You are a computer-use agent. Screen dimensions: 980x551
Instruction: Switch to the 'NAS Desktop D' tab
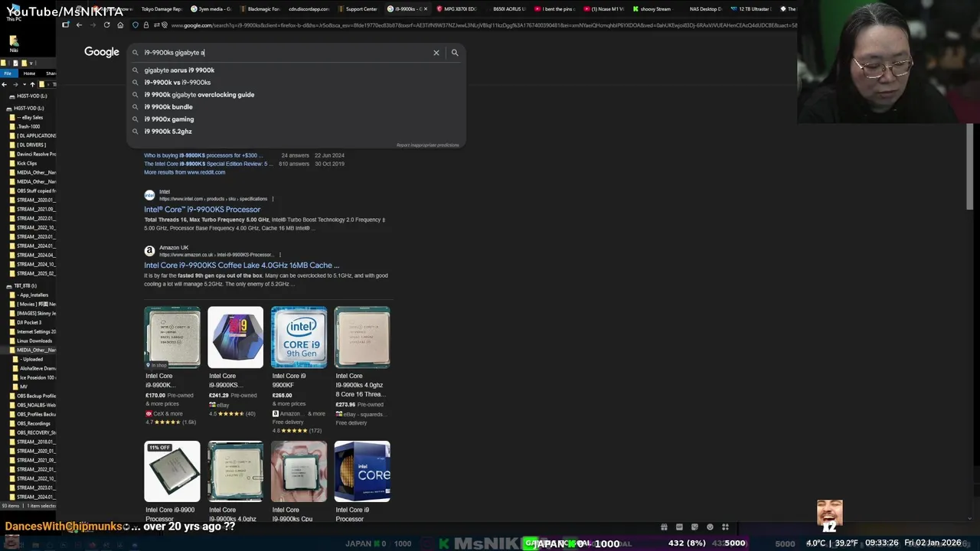(704, 9)
